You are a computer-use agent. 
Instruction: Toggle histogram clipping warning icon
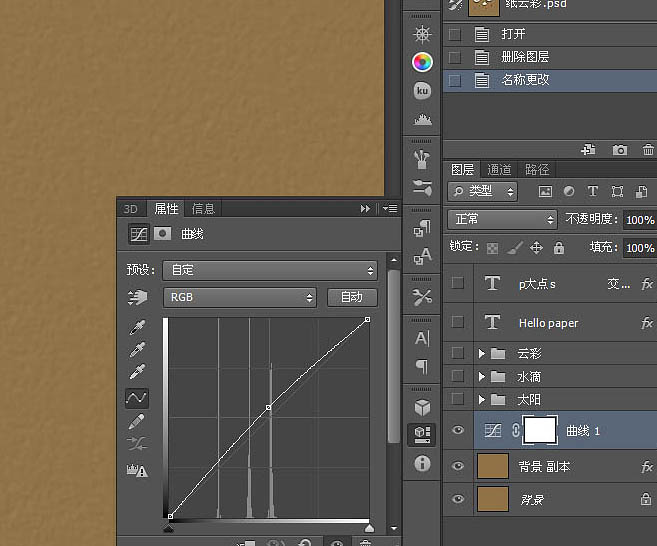(x=137, y=471)
